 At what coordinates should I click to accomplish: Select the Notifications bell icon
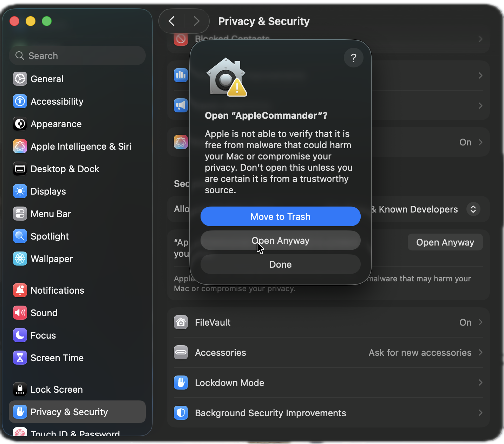20,290
